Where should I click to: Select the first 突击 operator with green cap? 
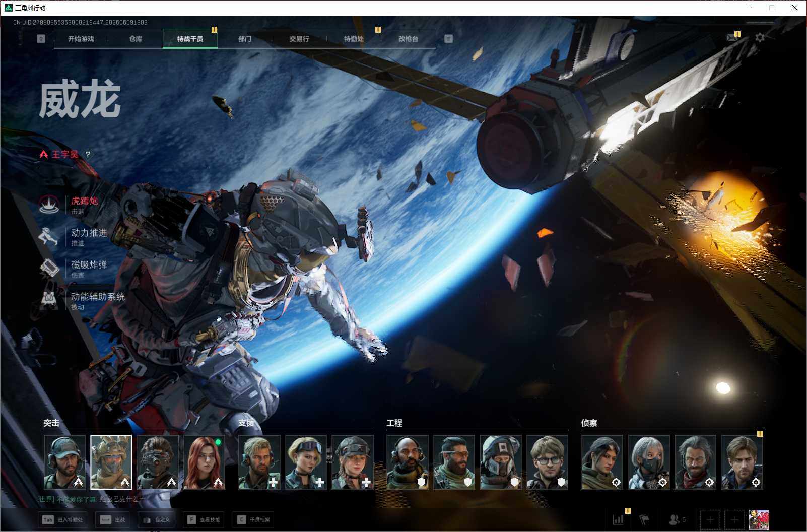coord(64,462)
